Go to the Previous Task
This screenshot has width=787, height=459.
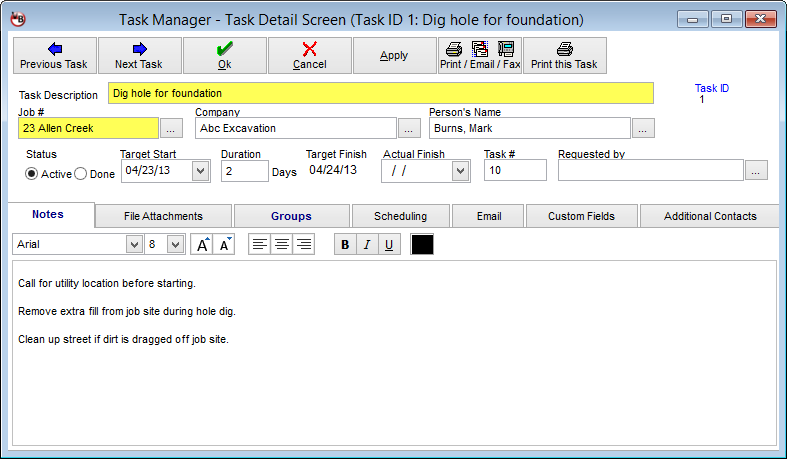point(54,56)
